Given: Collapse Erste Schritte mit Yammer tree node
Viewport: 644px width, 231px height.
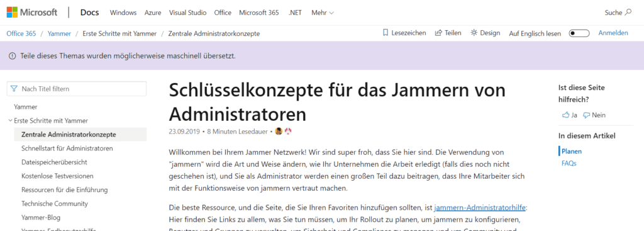Looking at the screenshot, I should pos(10,121).
